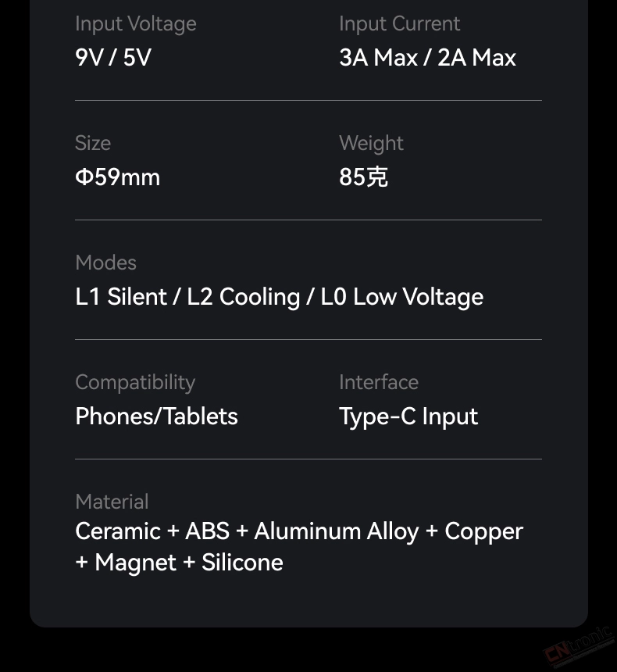
Task: Click the Ceramic + ABS + Aluminum Alloy line
Action: (299, 532)
